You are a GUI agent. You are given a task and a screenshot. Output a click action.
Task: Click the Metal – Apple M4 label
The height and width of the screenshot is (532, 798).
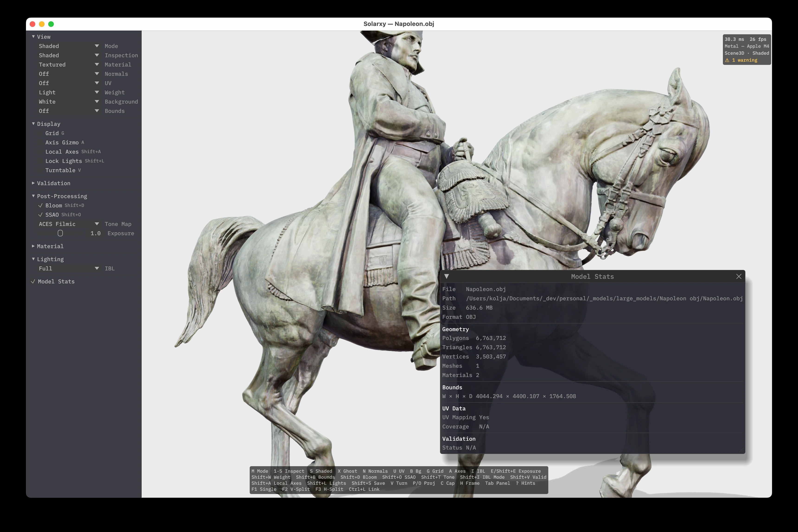[747, 46]
